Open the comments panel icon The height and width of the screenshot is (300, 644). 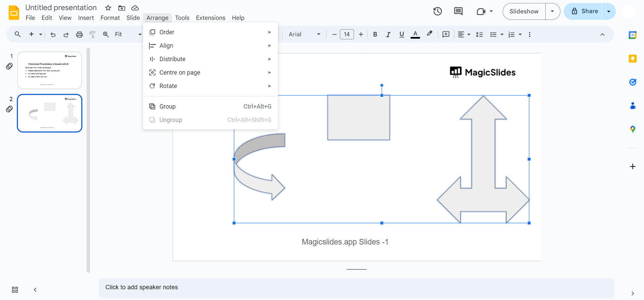pos(458,11)
